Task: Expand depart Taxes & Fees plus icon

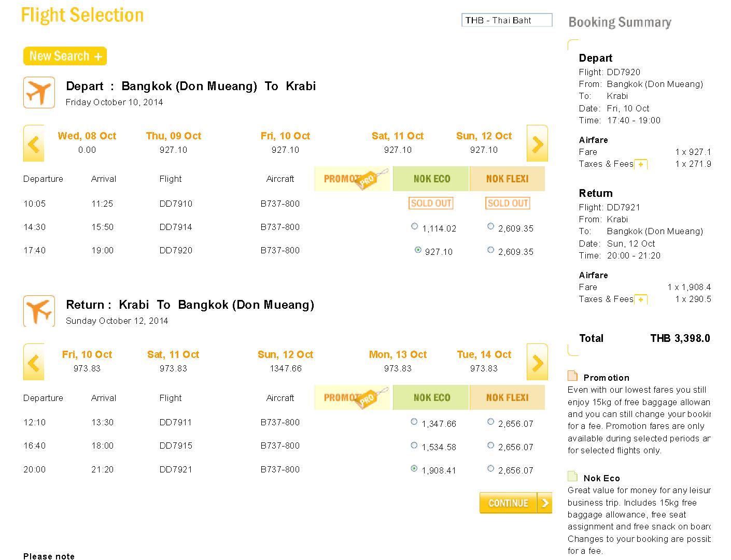Action: click(x=641, y=164)
